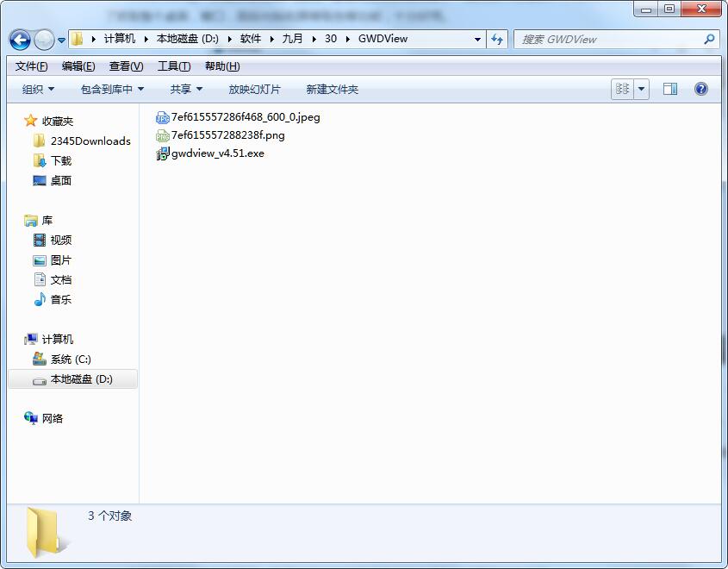Click the 网络 network icon
The height and width of the screenshot is (569, 728).
(31, 418)
